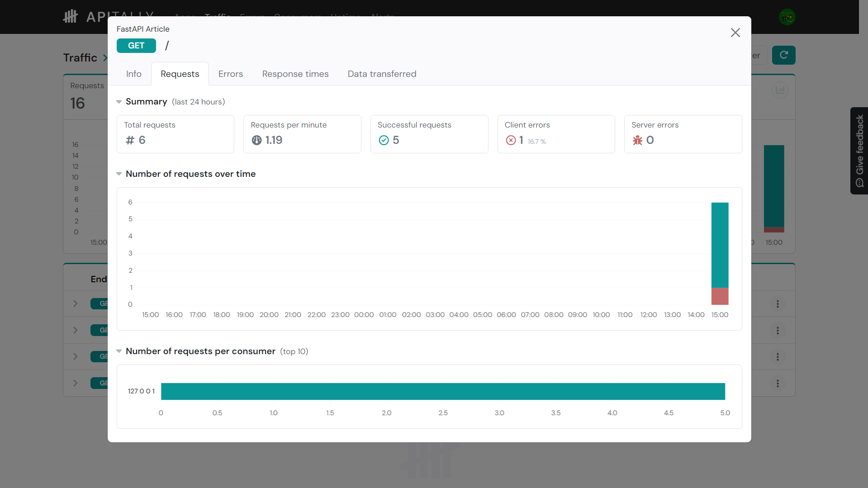
Task: Close the FastAPI Article dialog
Action: [735, 33]
